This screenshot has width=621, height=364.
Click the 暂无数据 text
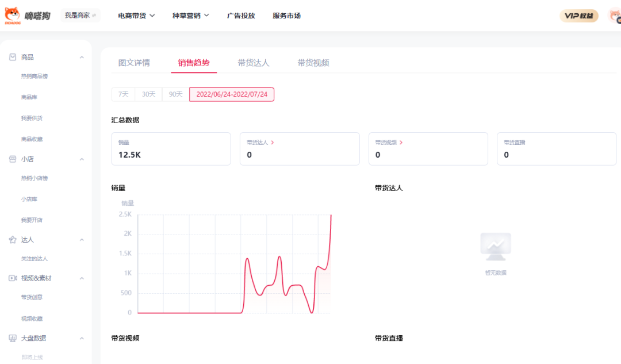pyautogui.click(x=496, y=273)
